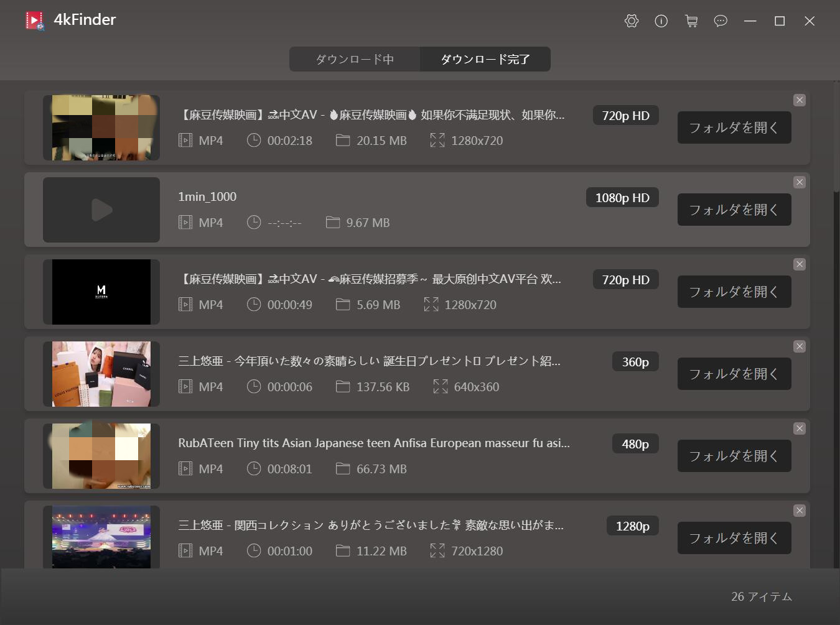Remove the 1min_1000 entry from list
Viewport: 840px width, 625px height.
click(x=800, y=182)
